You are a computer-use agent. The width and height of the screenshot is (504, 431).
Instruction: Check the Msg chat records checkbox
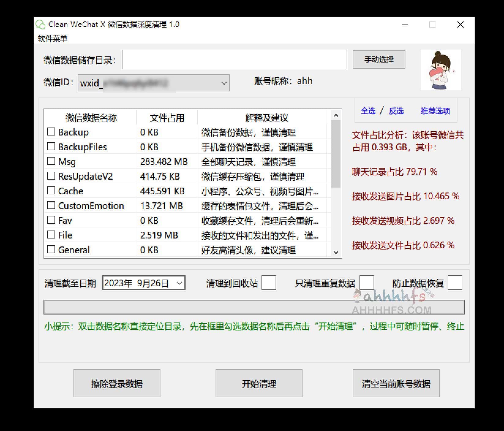pyautogui.click(x=51, y=161)
